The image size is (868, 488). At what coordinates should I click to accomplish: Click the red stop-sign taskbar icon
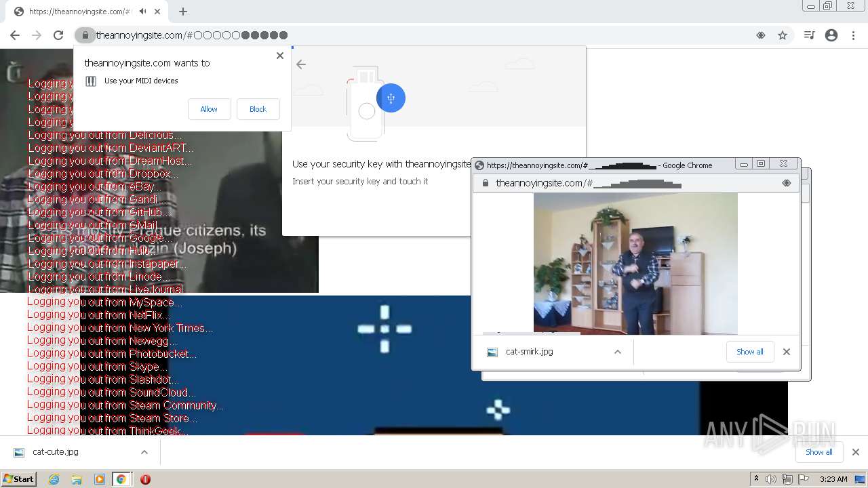[145, 479]
